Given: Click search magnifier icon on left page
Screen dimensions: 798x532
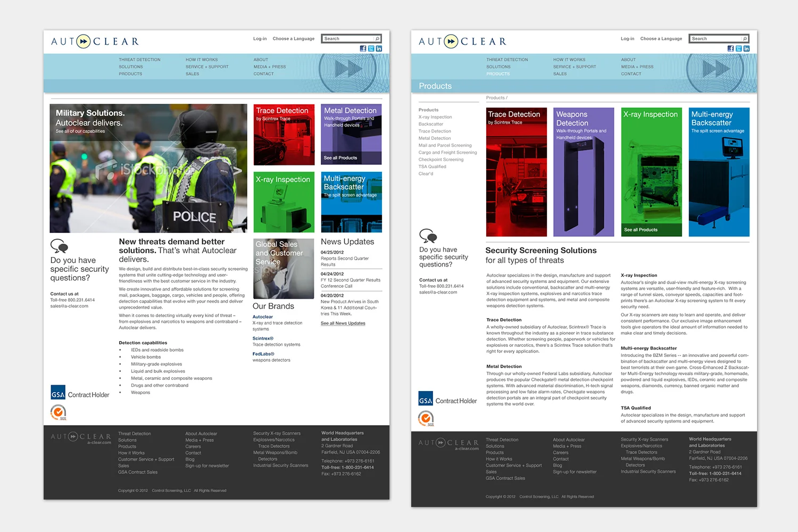Looking at the screenshot, I should click(377, 39).
